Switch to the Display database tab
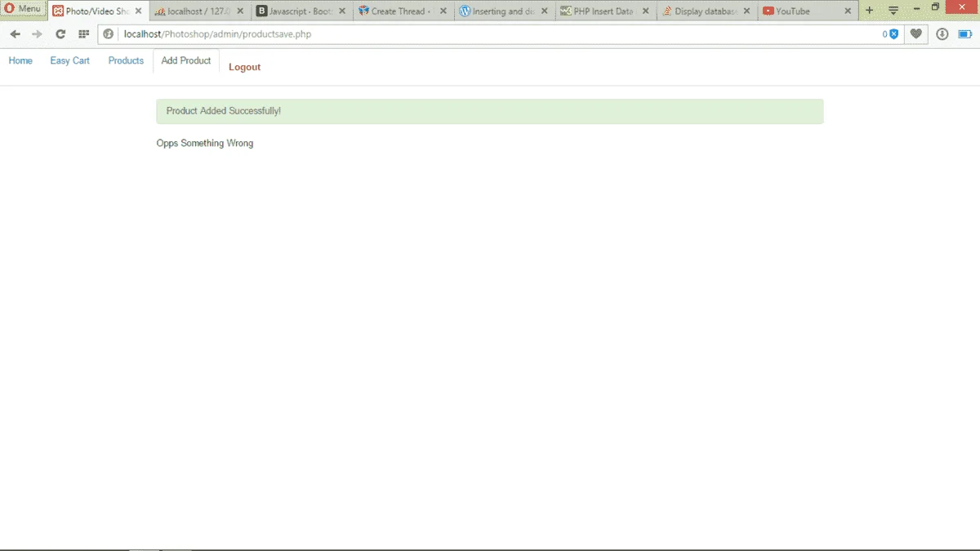This screenshot has height=551, width=980. (x=706, y=11)
